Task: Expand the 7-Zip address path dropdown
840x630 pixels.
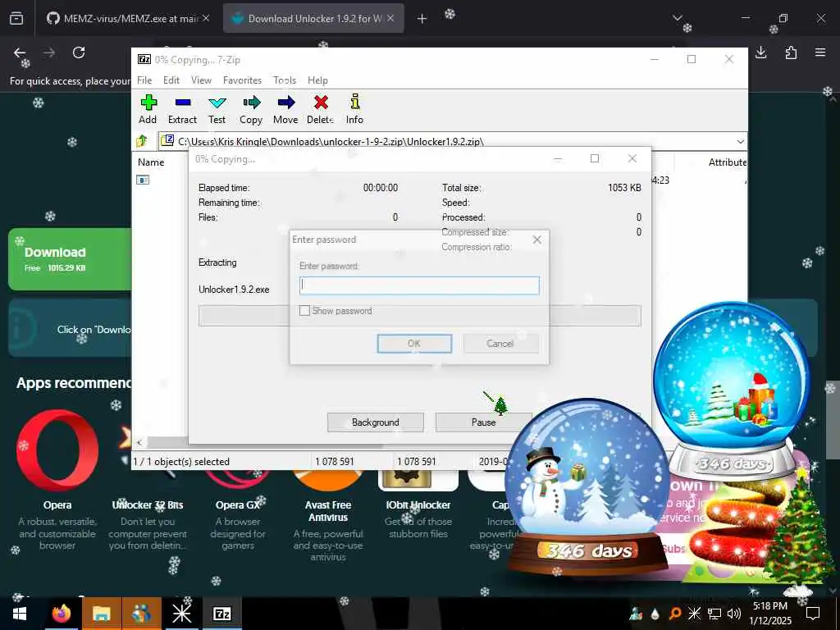Action: pos(741,141)
